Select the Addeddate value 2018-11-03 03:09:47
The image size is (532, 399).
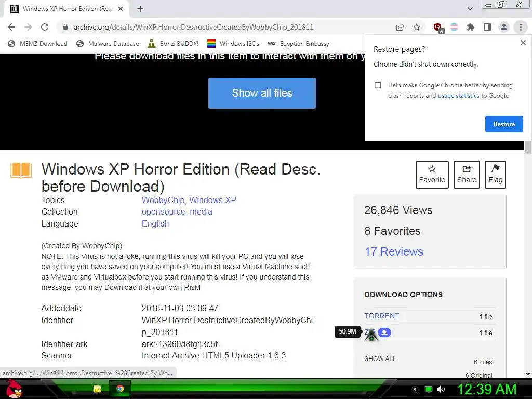[x=180, y=309]
